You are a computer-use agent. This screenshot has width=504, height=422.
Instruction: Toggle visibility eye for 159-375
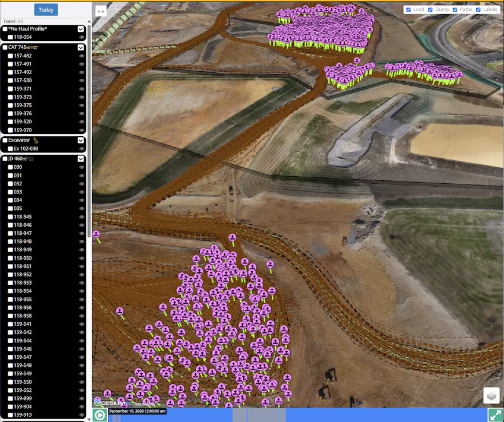82,105
